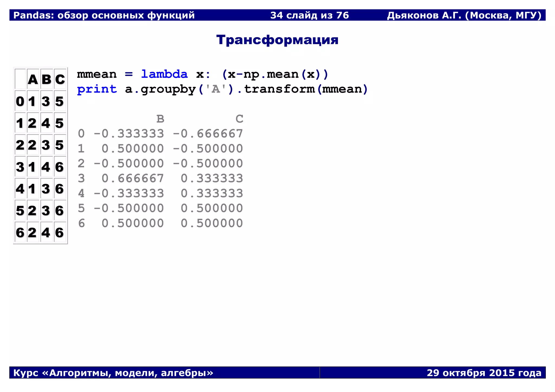This screenshot has width=555, height=392.
Task: Click data table row 2 column B value 3
Action: (46, 145)
